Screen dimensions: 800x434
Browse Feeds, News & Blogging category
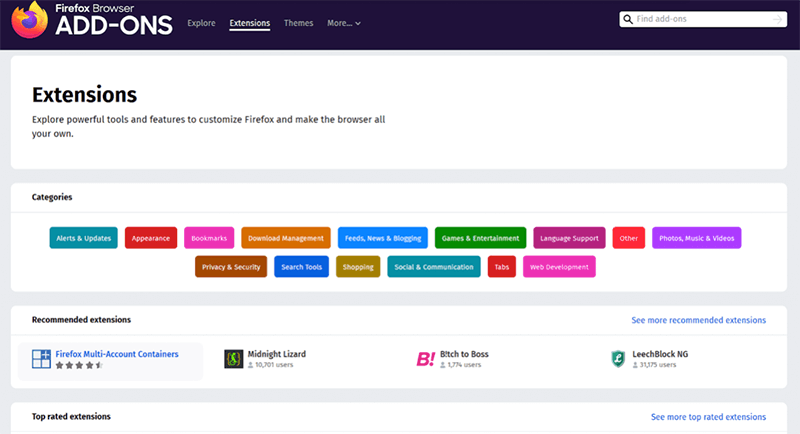pyautogui.click(x=383, y=238)
